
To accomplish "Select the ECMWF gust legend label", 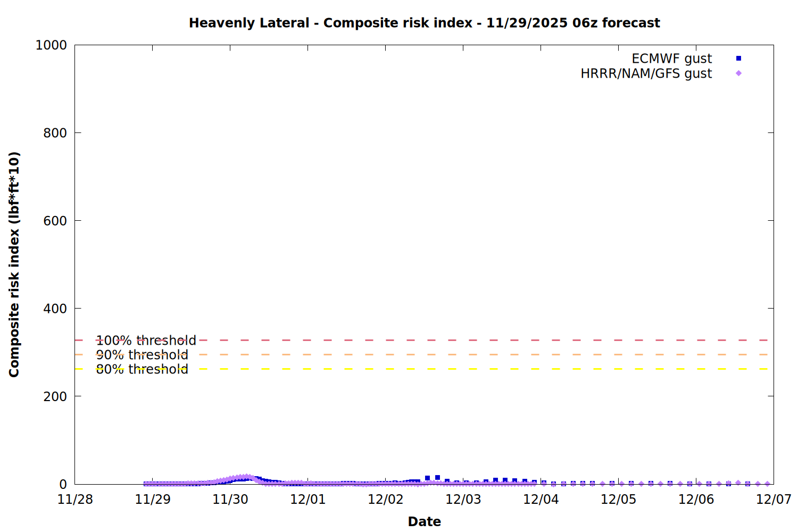I will pyautogui.click(x=671, y=59).
